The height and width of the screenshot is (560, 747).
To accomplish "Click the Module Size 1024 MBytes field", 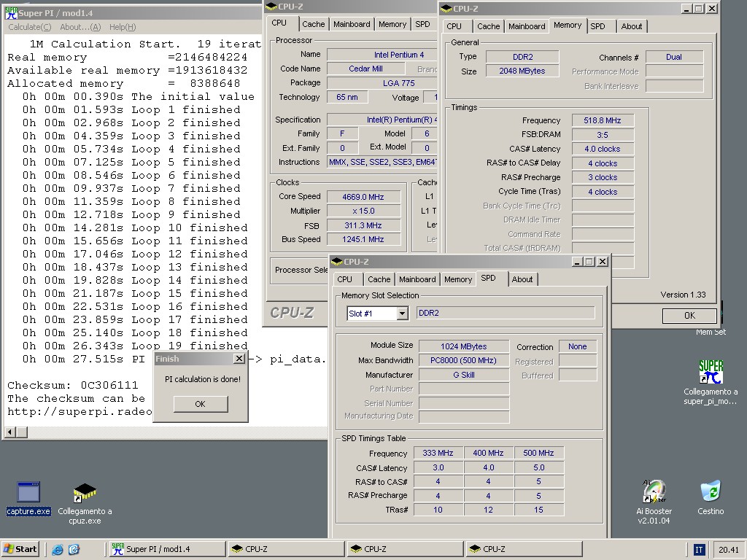I will tap(463, 346).
